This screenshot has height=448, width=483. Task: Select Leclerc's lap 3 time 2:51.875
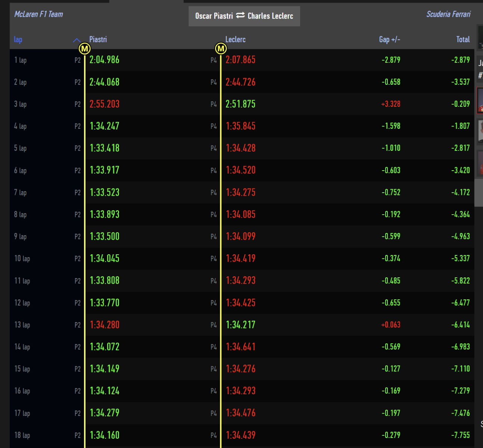pos(240,104)
